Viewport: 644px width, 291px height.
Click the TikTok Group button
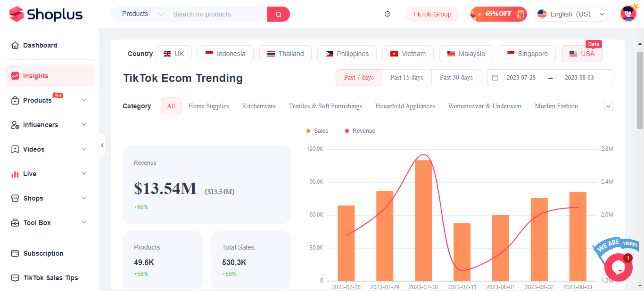(x=432, y=14)
